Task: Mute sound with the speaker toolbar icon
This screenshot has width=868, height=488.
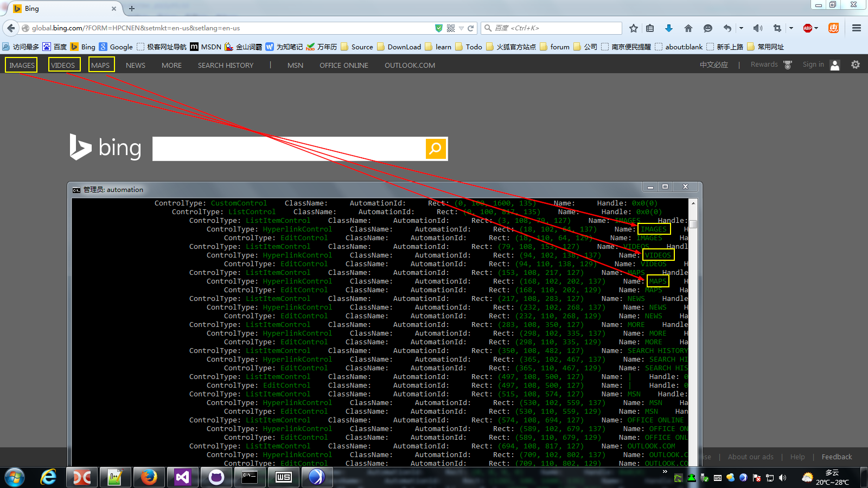Action: [758, 28]
